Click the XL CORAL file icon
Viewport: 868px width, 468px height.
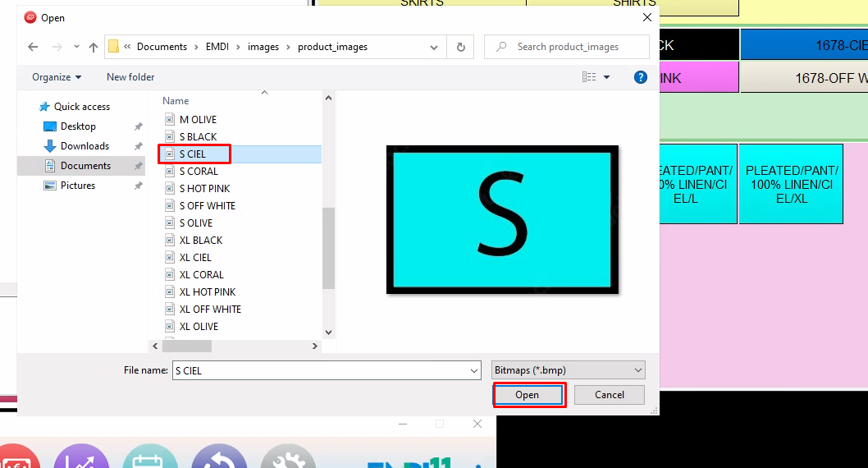(x=170, y=275)
